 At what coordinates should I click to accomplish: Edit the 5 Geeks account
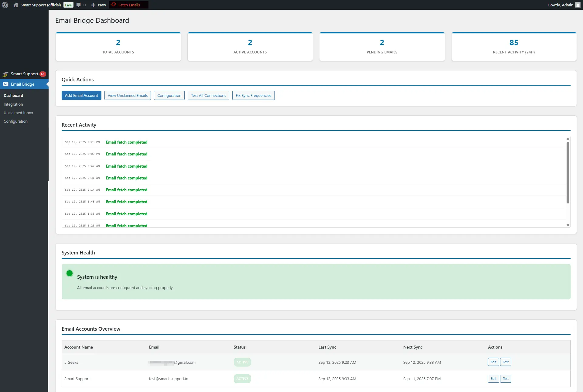(x=493, y=362)
